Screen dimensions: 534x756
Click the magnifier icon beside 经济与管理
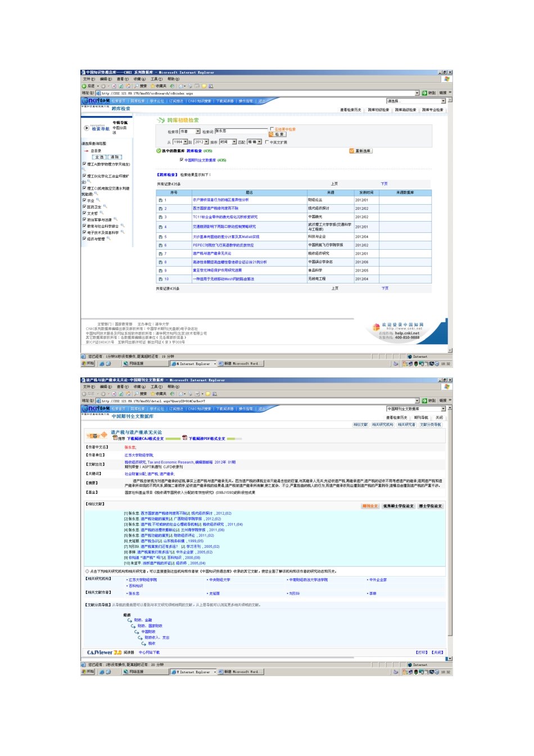click(x=108, y=238)
